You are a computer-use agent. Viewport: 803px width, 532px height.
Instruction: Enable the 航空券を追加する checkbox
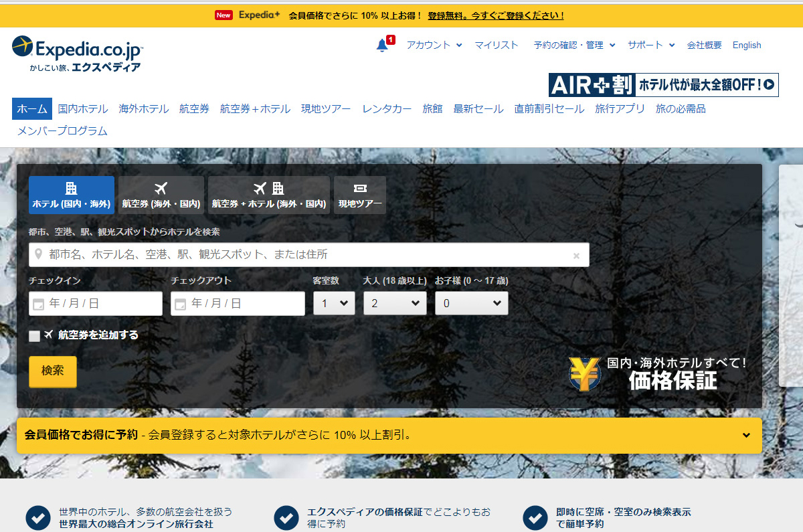[34, 336]
